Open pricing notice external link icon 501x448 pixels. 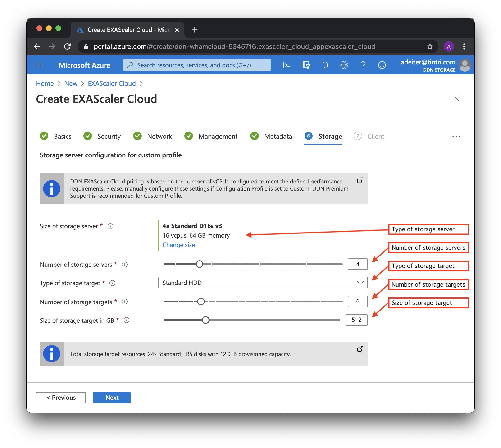pos(360,180)
